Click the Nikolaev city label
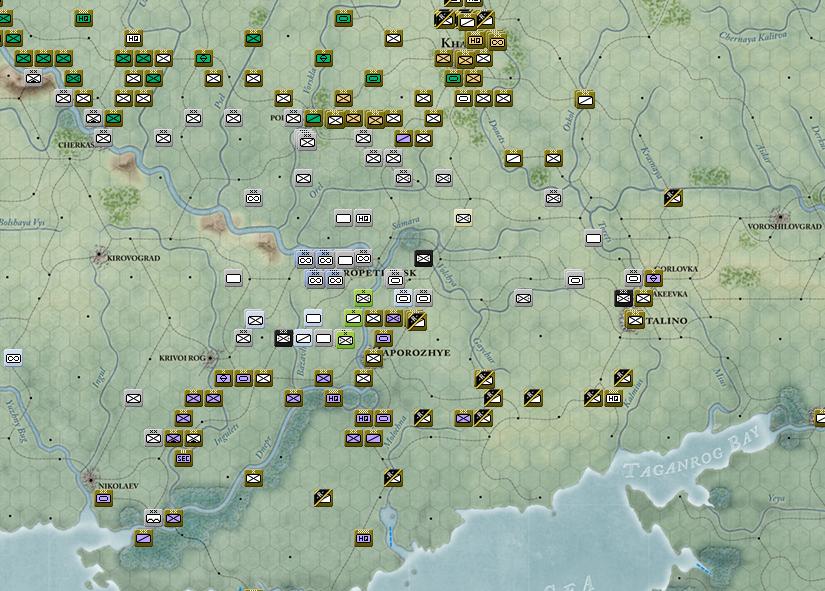This screenshot has width=825, height=591. (118, 485)
